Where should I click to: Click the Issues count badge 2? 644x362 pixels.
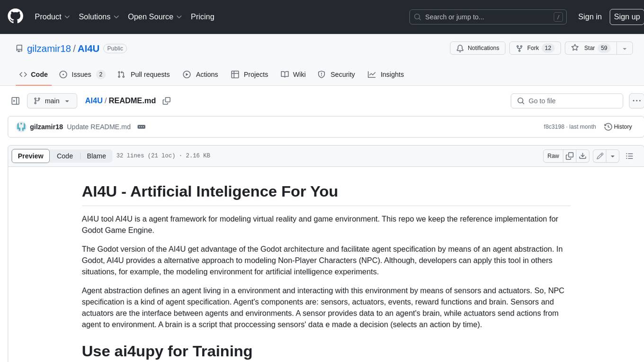click(x=100, y=74)
